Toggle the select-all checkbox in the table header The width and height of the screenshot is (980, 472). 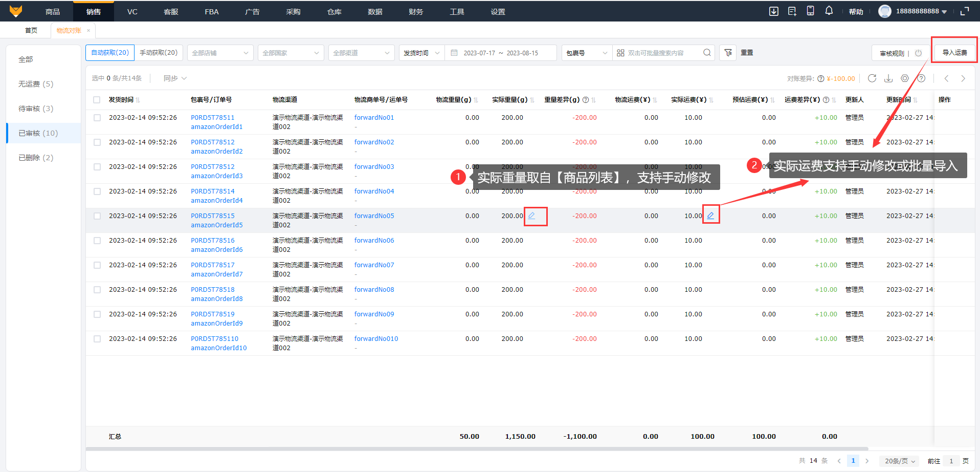pos(97,100)
